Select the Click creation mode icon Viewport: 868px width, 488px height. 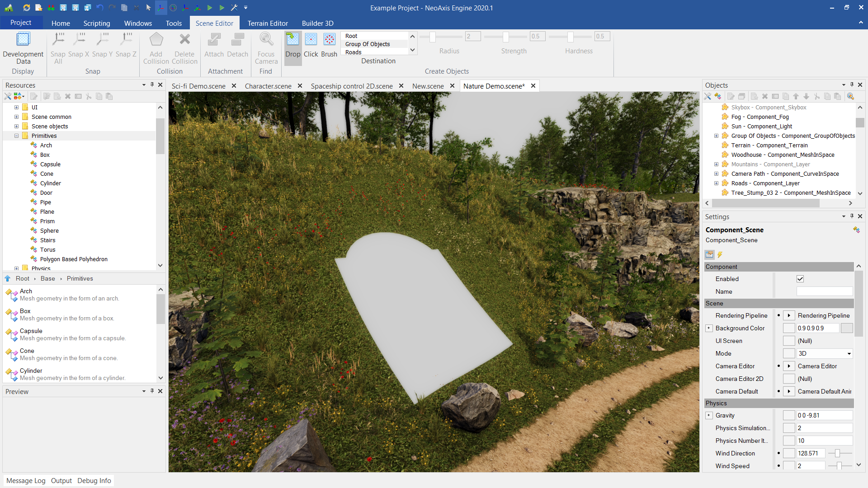pos(311,40)
